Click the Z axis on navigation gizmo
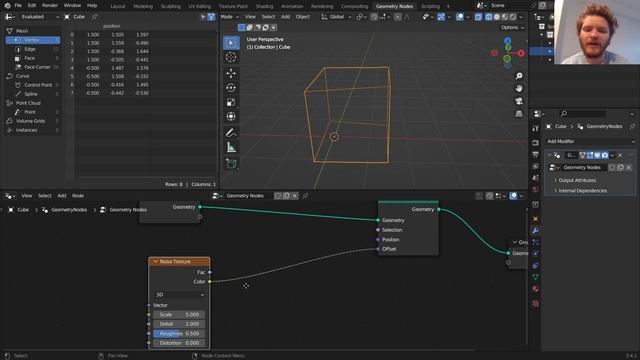Screen dimensions: 640x360 [507, 41]
